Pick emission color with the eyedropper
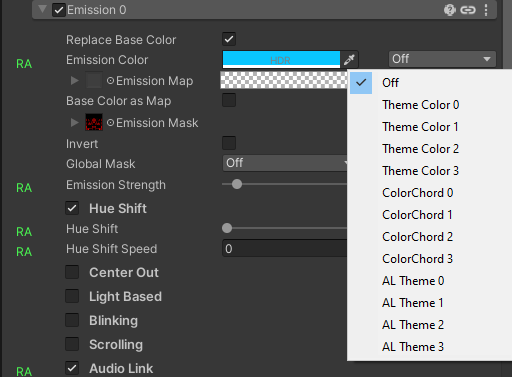512x377 pixels. [x=349, y=60]
